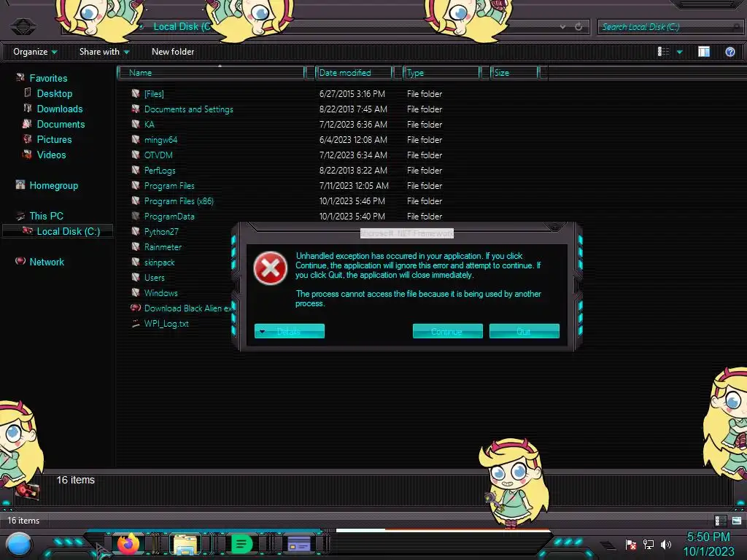Click the Network icon in sidebar
747x560 pixels.
point(20,261)
